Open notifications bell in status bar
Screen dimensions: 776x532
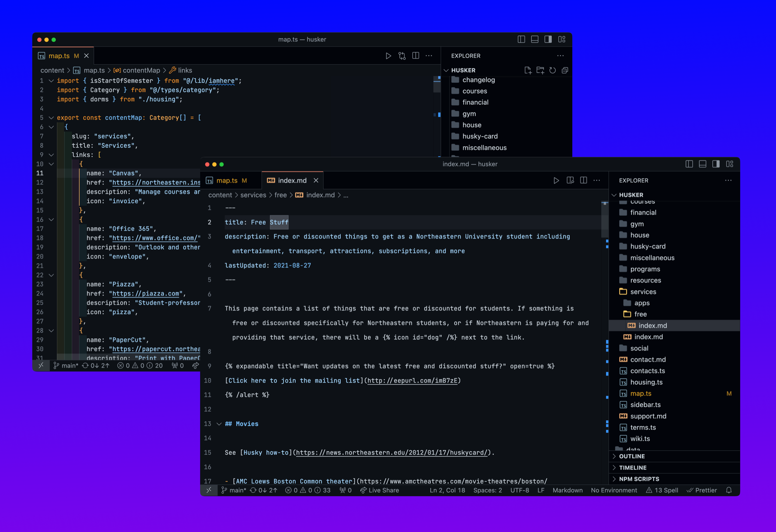click(x=729, y=490)
